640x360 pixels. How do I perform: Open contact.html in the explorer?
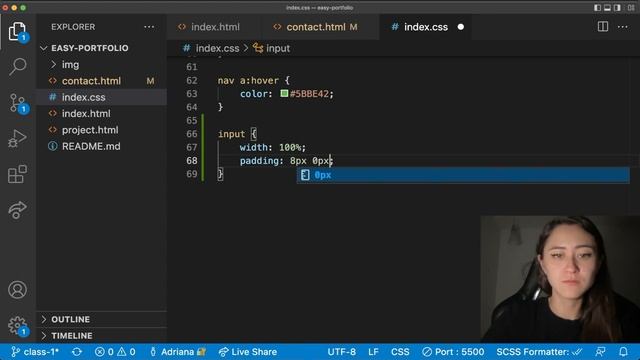pyautogui.click(x=91, y=81)
